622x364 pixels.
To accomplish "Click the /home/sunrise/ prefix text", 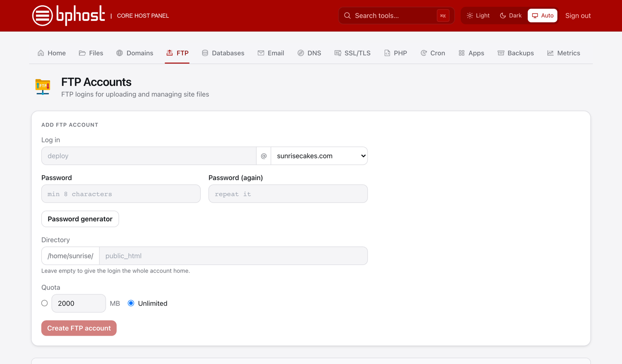I will [x=70, y=256].
